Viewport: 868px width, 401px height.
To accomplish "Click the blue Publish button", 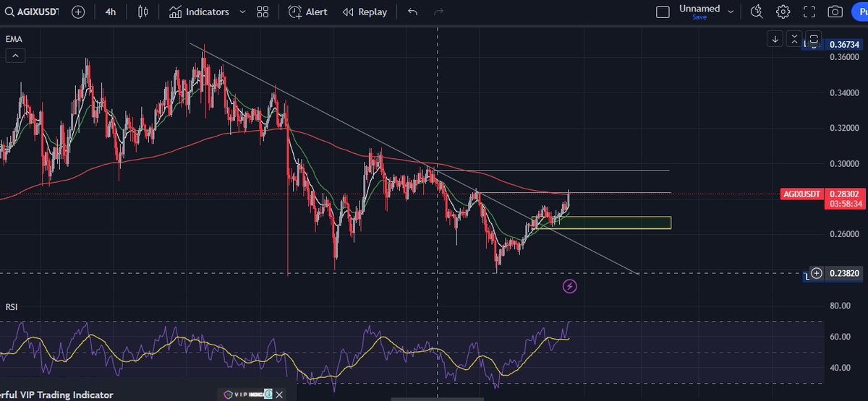I will tap(859, 12).
